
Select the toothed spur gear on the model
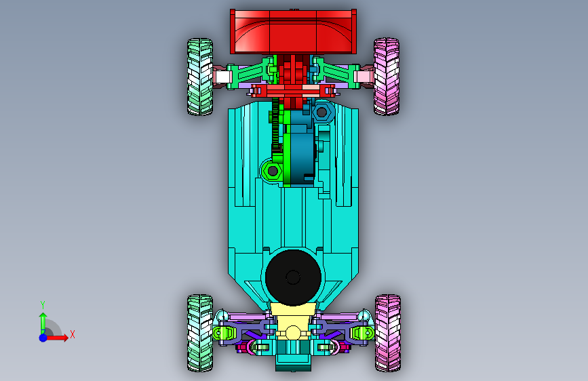click(x=275, y=124)
